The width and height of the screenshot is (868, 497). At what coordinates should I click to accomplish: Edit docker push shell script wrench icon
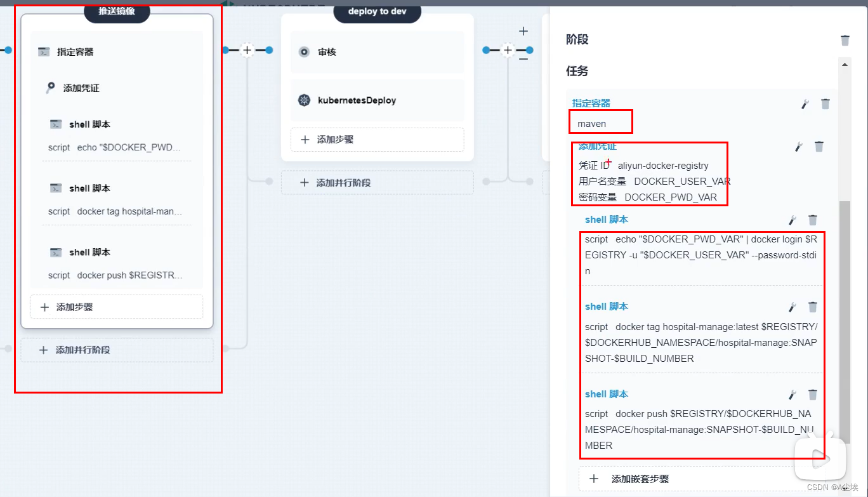click(792, 395)
